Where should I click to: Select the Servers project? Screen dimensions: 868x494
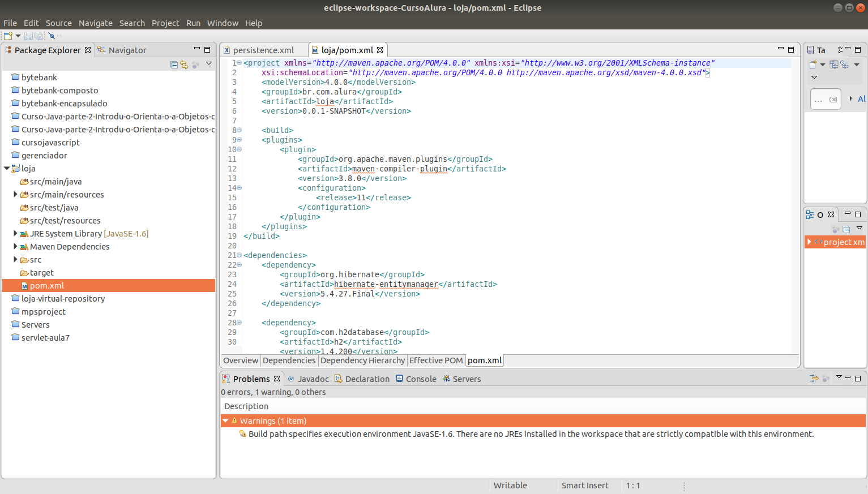pos(31,324)
